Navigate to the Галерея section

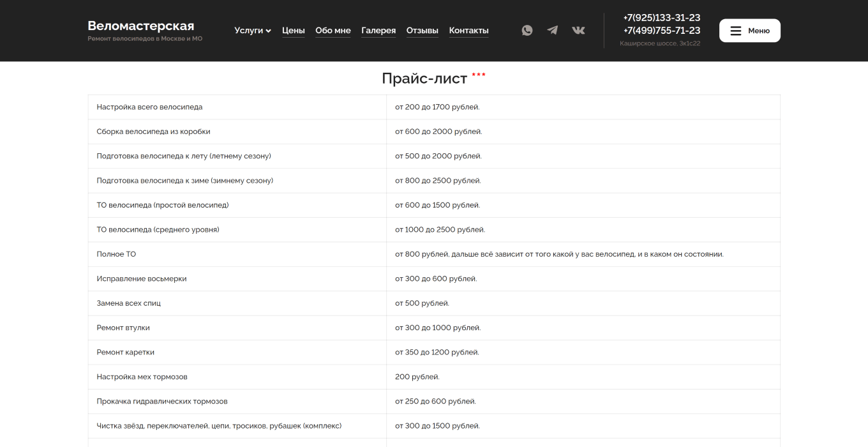point(378,31)
